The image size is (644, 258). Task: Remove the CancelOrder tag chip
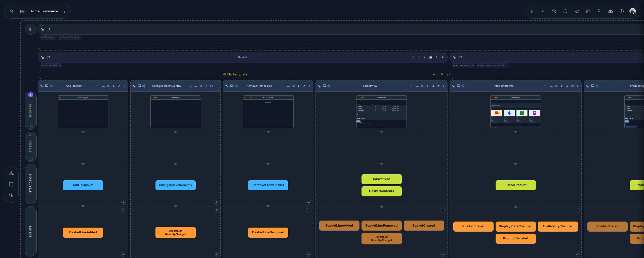[78, 37]
